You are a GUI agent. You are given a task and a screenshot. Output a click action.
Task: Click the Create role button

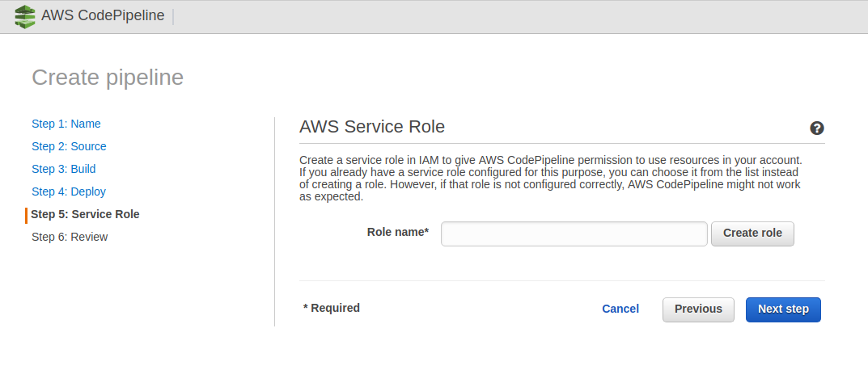pyautogui.click(x=752, y=234)
